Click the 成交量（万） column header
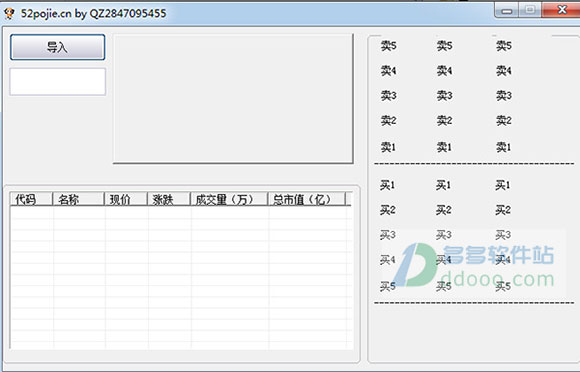This screenshot has width=580, height=372. coord(229,199)
